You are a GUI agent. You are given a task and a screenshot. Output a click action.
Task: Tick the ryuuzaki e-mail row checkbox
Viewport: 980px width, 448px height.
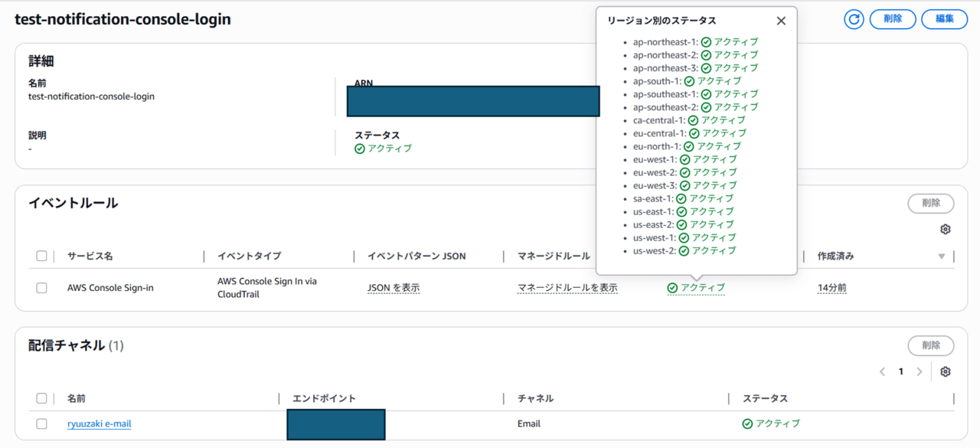[x=41, y=423]
